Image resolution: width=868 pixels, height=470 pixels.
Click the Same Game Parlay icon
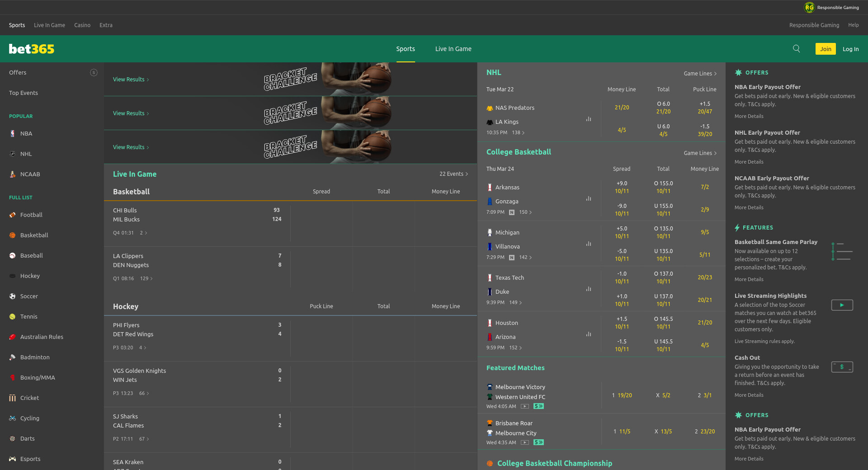(x=842, y=251)
